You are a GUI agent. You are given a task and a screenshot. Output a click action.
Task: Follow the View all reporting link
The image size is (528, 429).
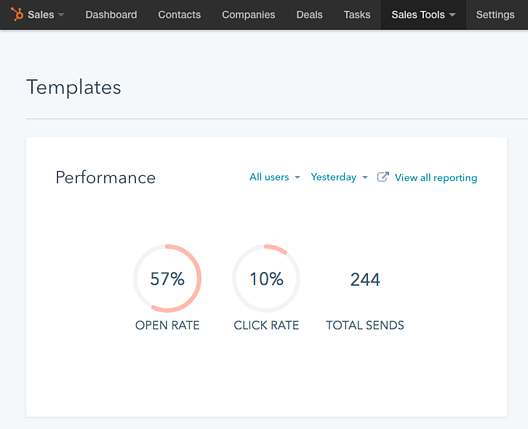click(436, 177)
